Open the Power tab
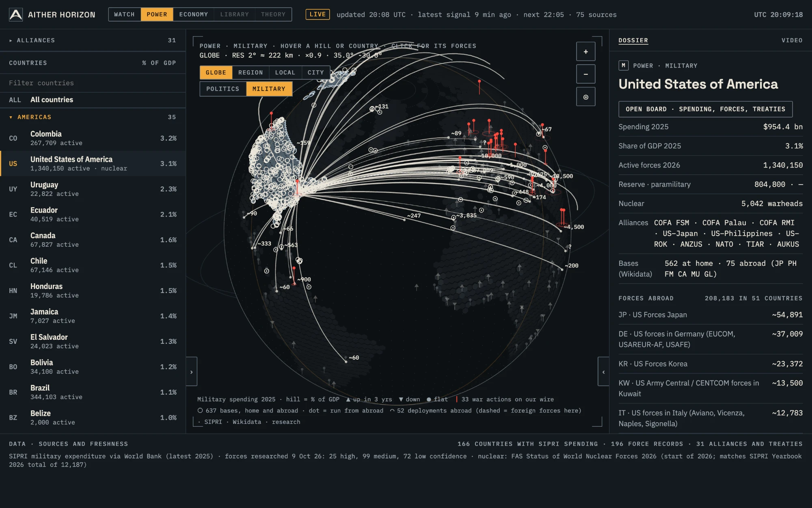Viewport: 812px width, 508px height. coord(157,14)
